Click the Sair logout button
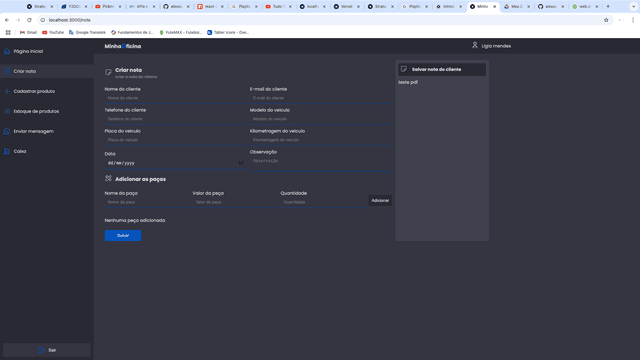Image resolution: width=640 pixels, height=360 pixels. [47, 350]
